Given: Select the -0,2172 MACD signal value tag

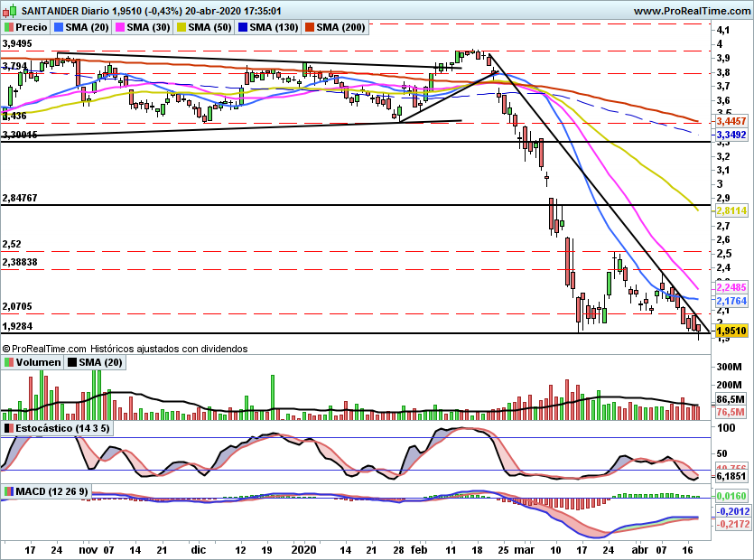Looking at the screenshot, I should pos(732,524).
